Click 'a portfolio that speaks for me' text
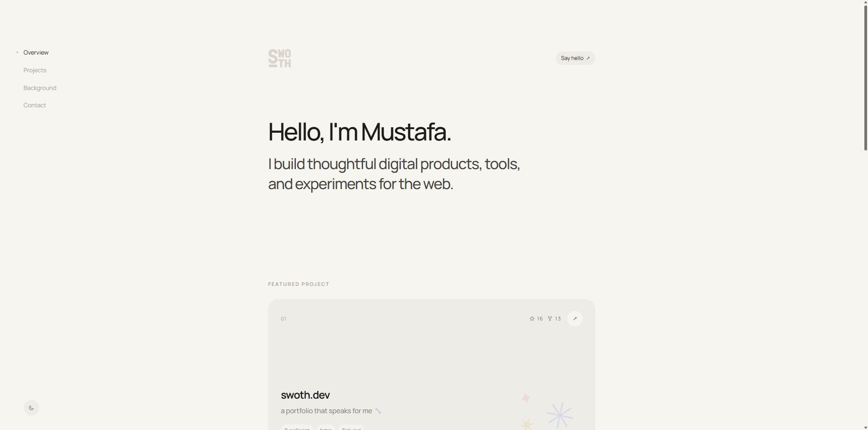 coord(326,411)
